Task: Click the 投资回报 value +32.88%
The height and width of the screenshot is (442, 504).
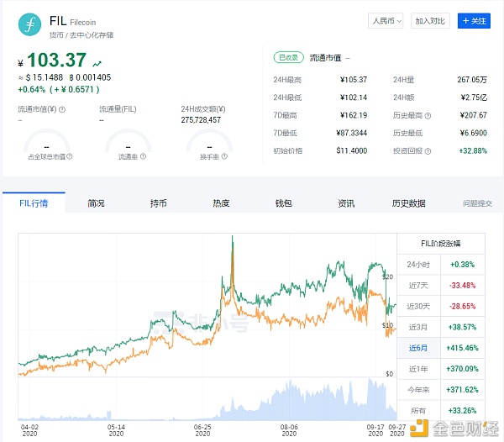Action: 473,150
